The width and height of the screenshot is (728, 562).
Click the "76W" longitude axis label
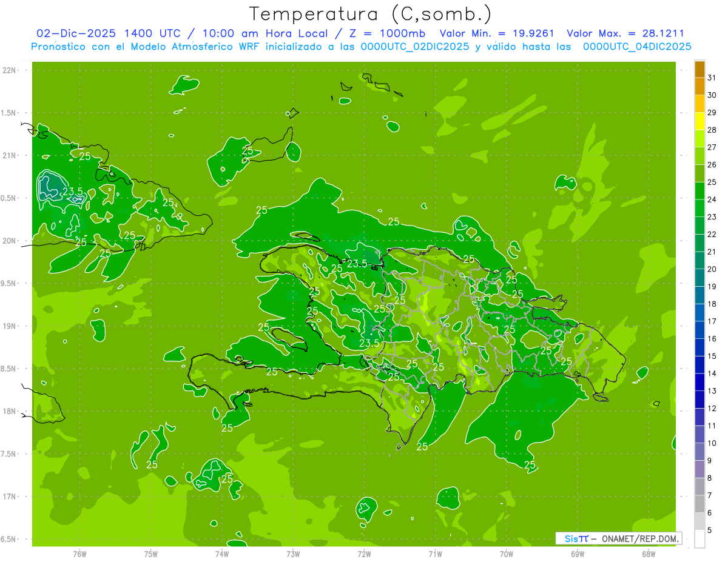[x=80, y=554]
